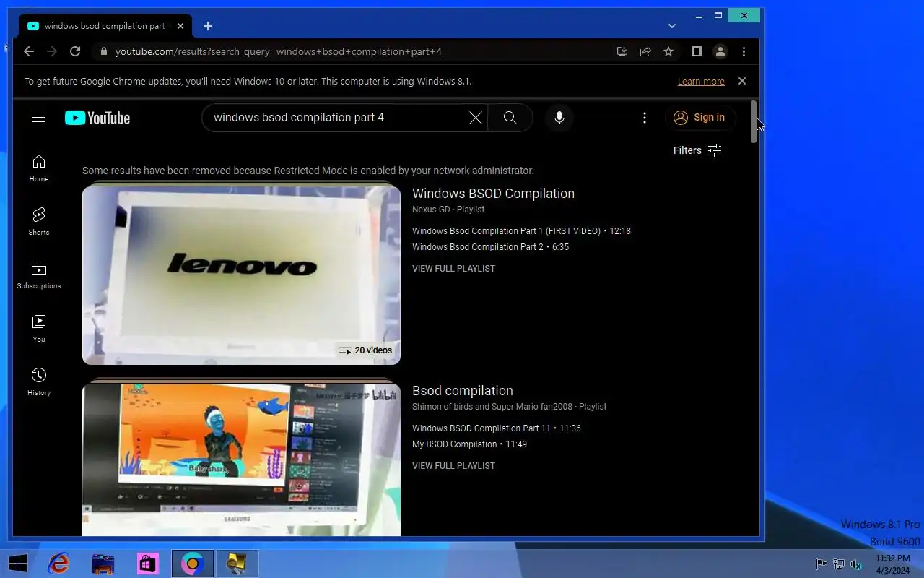Screen dimensions: 924x578
Task: Open You section in the sidebar
Action: [39, 329]
